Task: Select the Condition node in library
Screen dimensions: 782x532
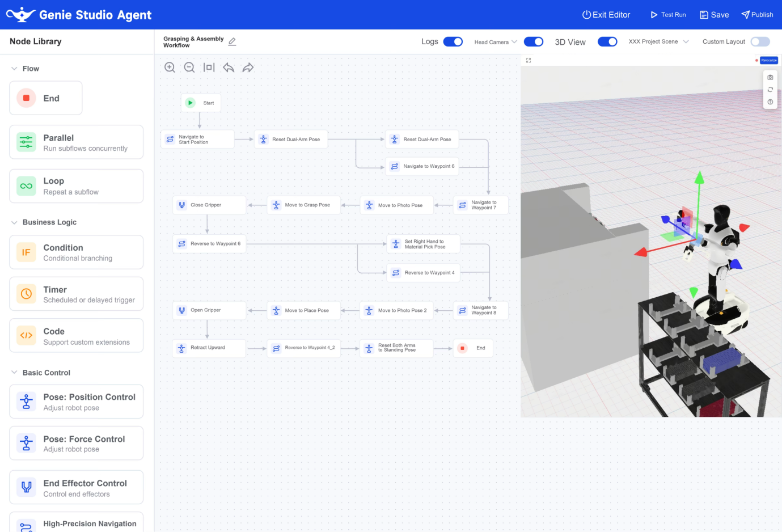Action: 76,252
